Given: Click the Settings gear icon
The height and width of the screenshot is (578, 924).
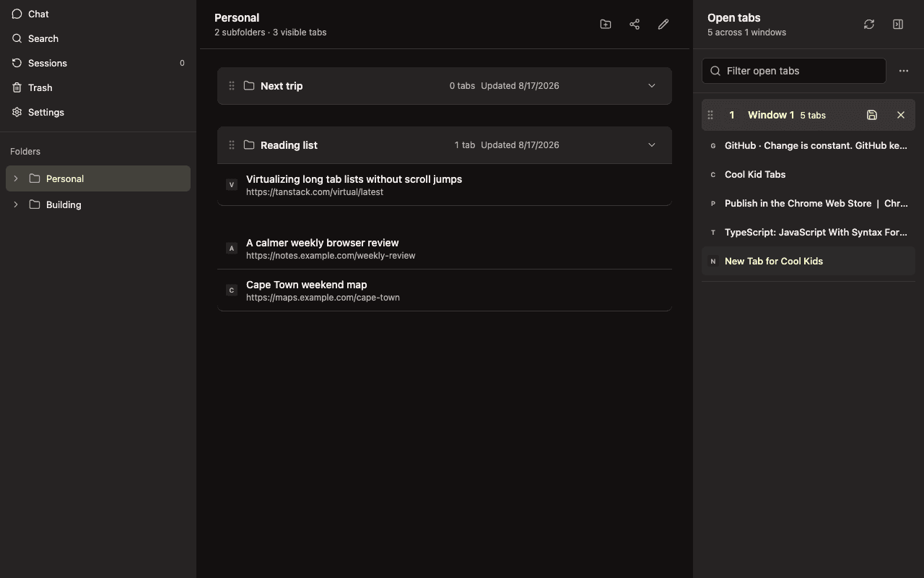Looking at the screenshot, I should pos(17,112).
